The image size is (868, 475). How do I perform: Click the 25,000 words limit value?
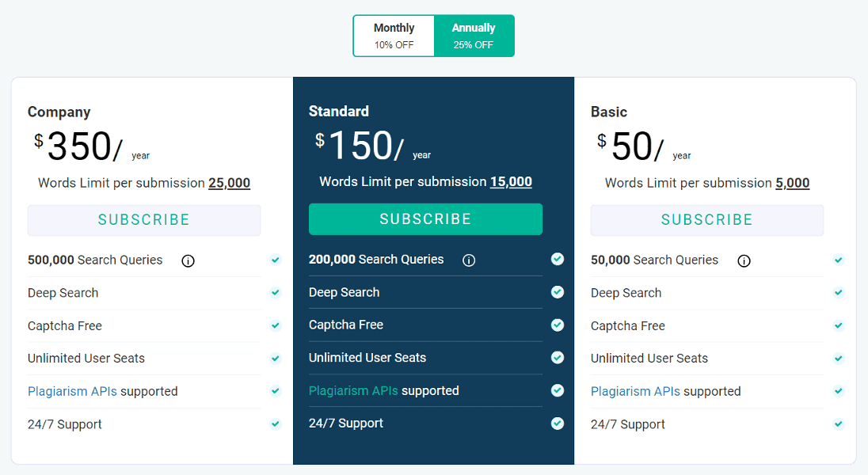pyautogui.click(x=229, y=183)
